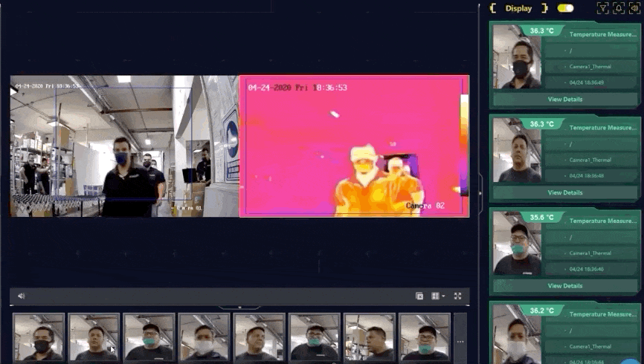Open white-mask face photo in 36.2 °C card
The image size is (644, 364).
pos(517,334)
